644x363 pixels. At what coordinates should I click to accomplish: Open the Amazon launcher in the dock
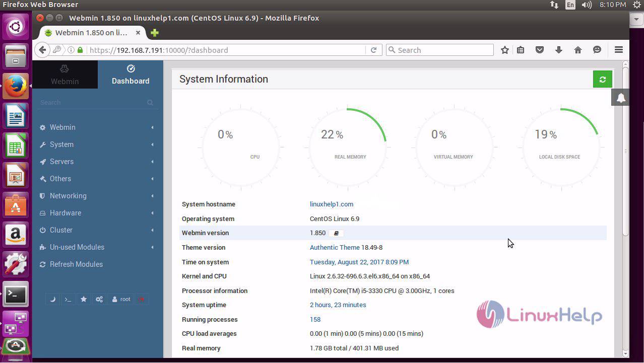coord(16,235)
